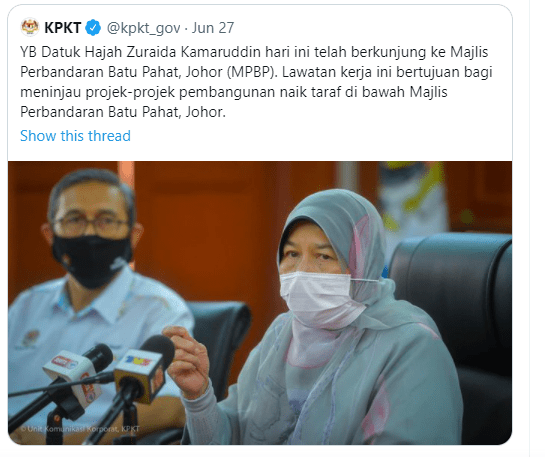Click the blue verified badge beside KPKT

point(93,27)
